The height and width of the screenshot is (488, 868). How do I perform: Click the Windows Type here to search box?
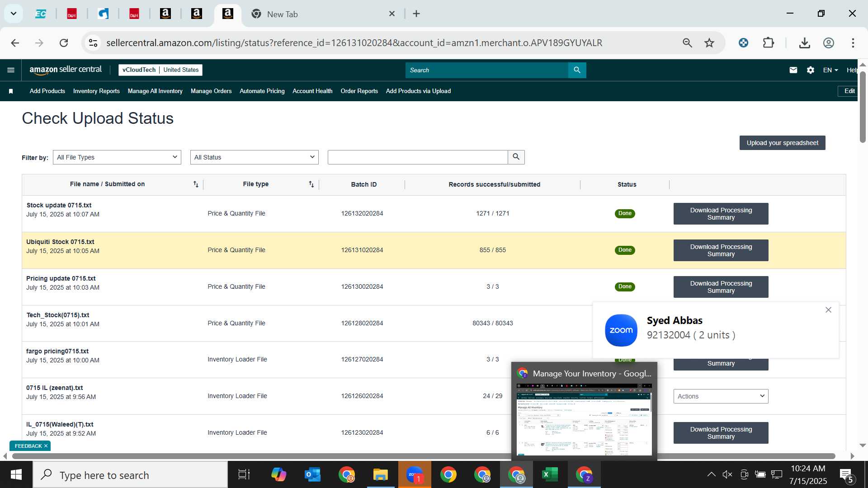(x=130, y=475)
